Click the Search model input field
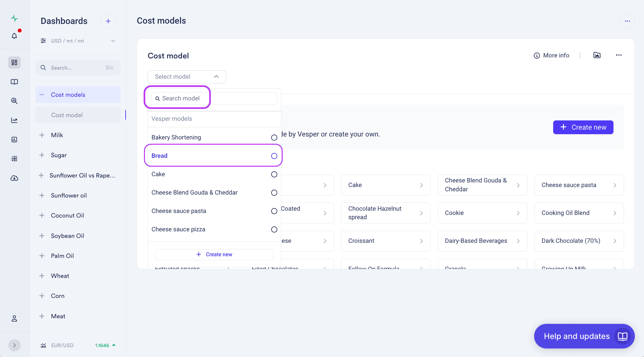644x357 pixels. [214, 98]
